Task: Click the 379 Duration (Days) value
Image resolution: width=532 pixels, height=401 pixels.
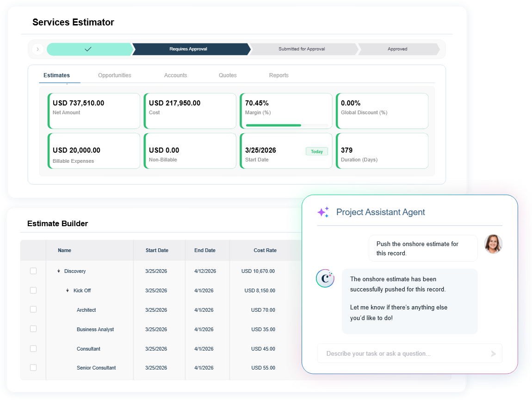Action: [x=347, y=150]
